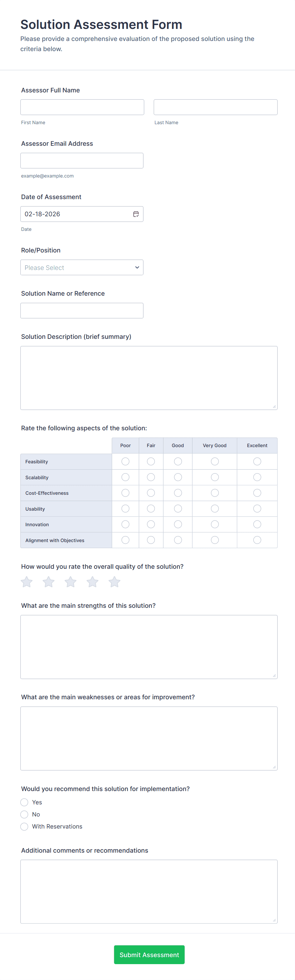This screenshot has height=980, width=295.
Task: Click the second rating star
Action: [x=49, y=582]
